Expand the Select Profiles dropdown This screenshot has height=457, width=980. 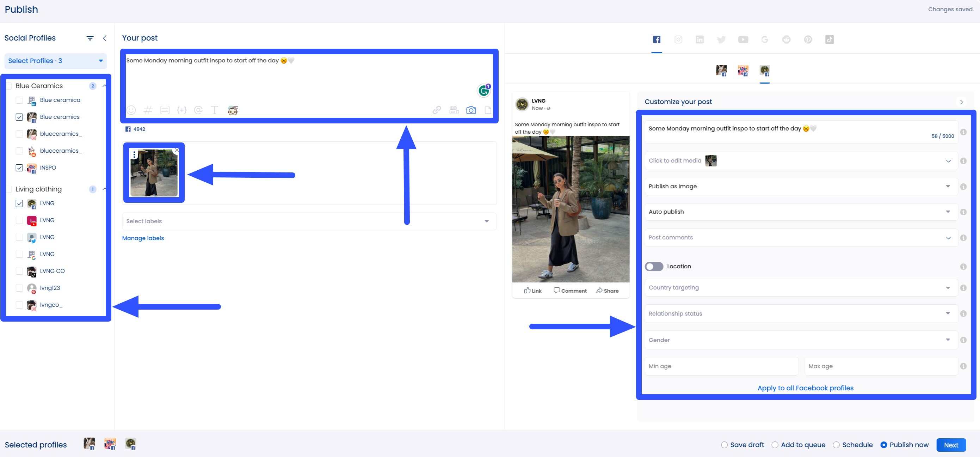tap(56, 61)
